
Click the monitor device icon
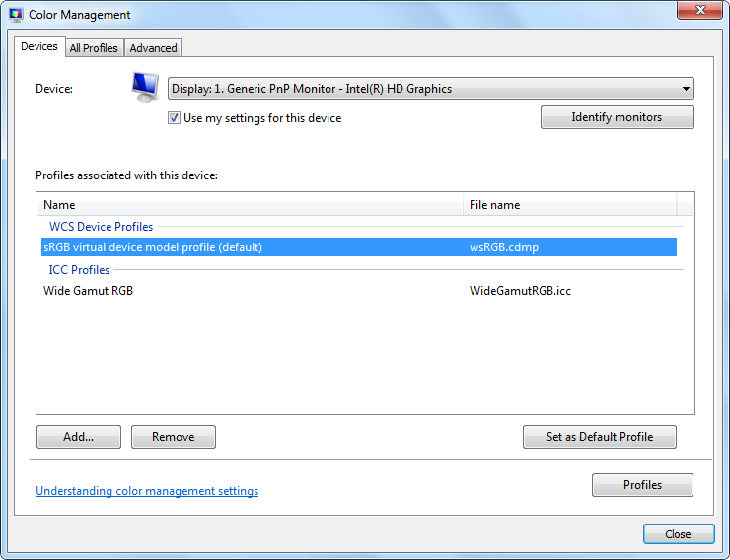coord(145,87)
